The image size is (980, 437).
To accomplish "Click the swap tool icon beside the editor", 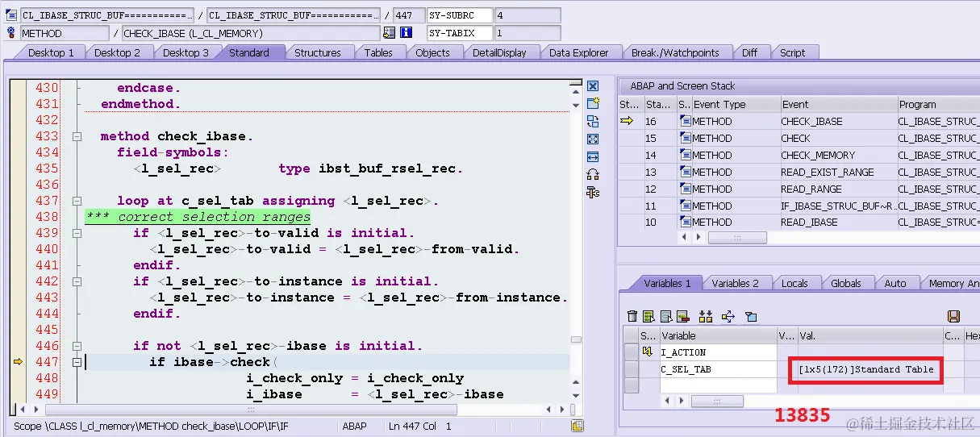I will pyautogui.click(x=593, y=122).
